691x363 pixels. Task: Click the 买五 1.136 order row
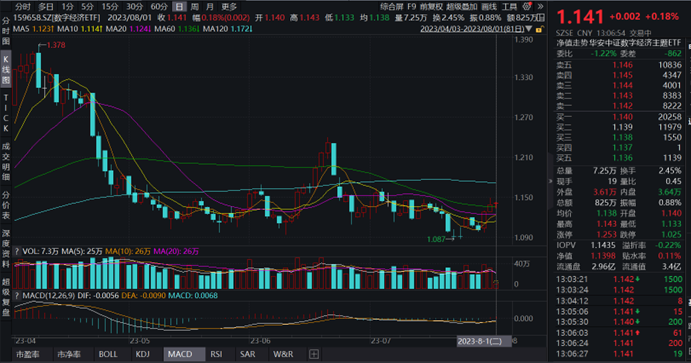point(618,158)
